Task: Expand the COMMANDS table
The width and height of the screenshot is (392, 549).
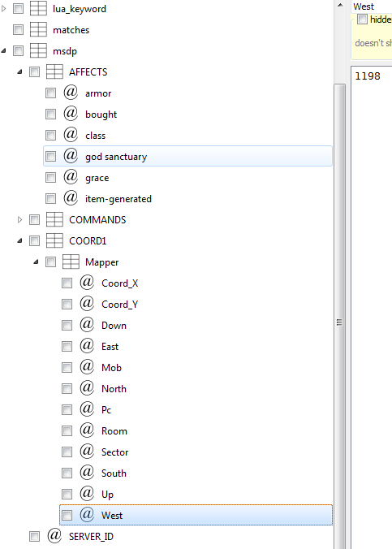Action: point(19,219)
